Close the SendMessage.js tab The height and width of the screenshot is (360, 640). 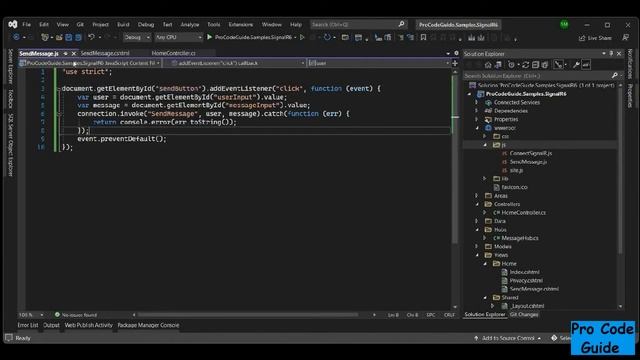pos(73,53)
